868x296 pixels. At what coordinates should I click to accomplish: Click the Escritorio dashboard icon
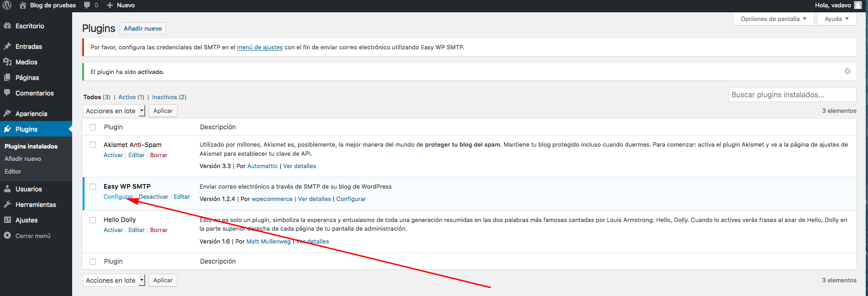[x=7, y=26]
